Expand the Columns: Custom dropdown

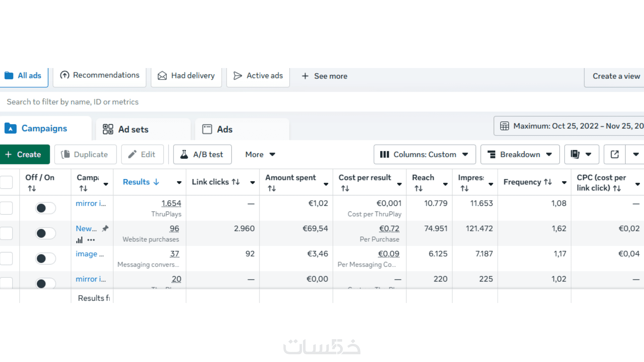(x=424, y=155)
